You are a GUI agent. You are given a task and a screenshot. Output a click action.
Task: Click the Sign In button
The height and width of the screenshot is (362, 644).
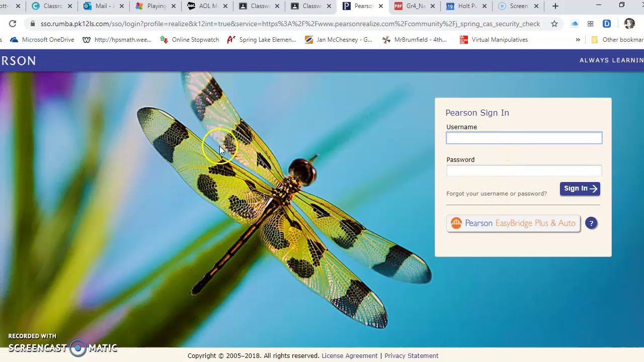click(x=580, y=189)
